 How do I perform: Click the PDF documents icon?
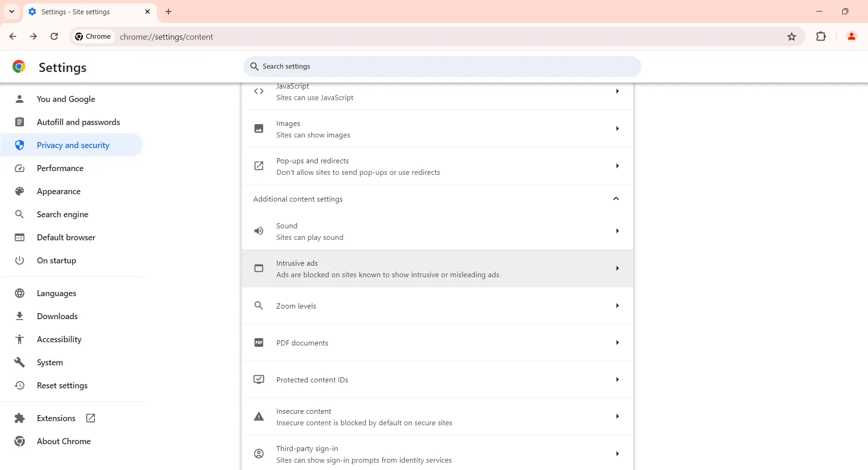(259, 343)
